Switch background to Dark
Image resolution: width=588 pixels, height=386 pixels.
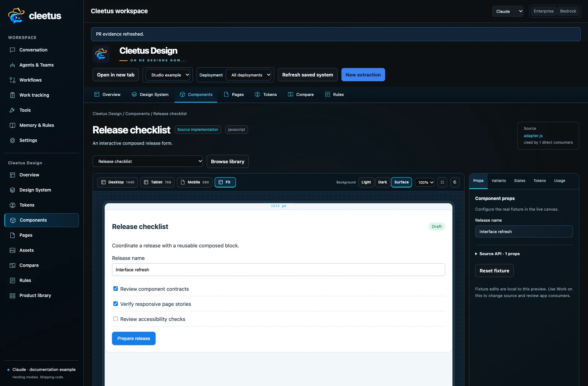pyautogui.click(x=383, y=182)
